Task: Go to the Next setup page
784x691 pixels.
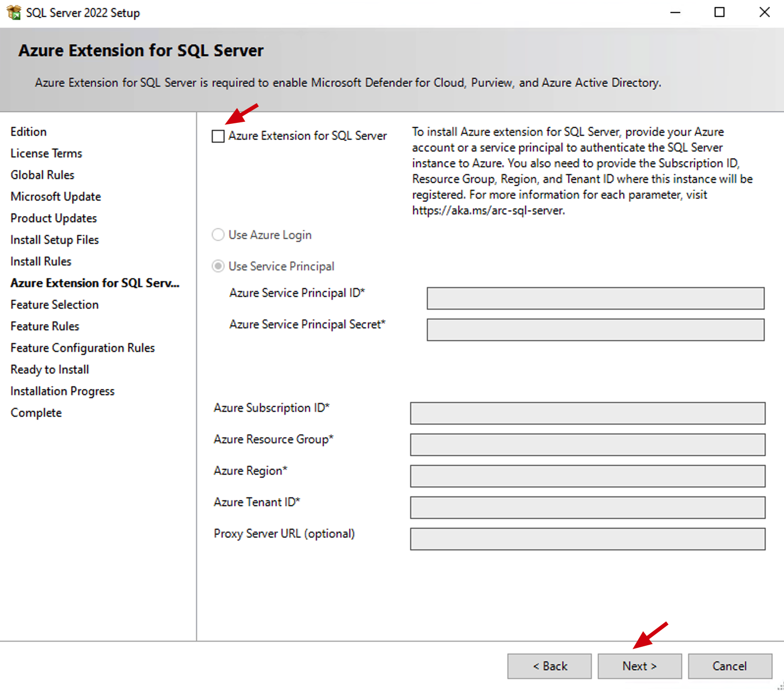Action: click(640, 666)
